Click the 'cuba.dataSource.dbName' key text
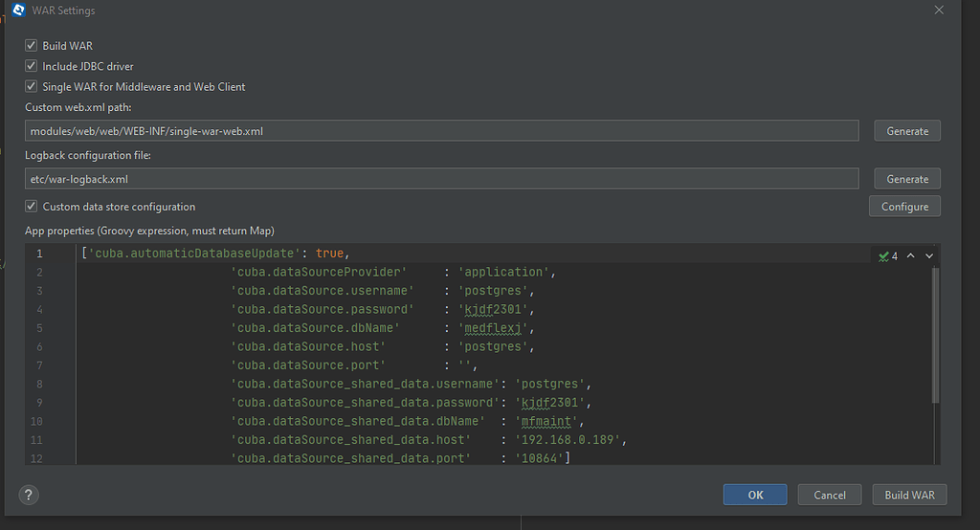Screen dimensions: 980x530 point(315,328)
